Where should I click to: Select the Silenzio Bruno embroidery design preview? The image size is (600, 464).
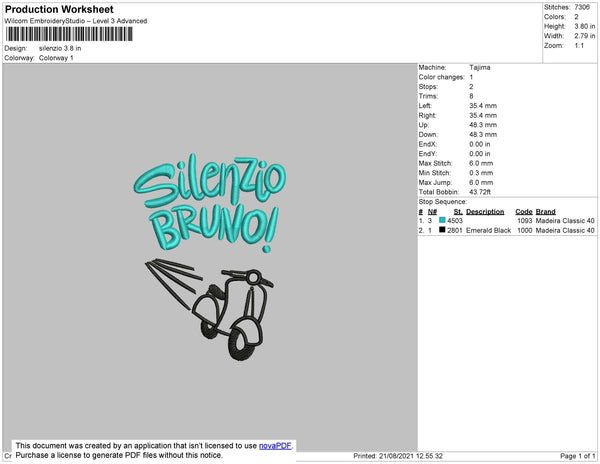pyautogui.click(x=210, y=257)
